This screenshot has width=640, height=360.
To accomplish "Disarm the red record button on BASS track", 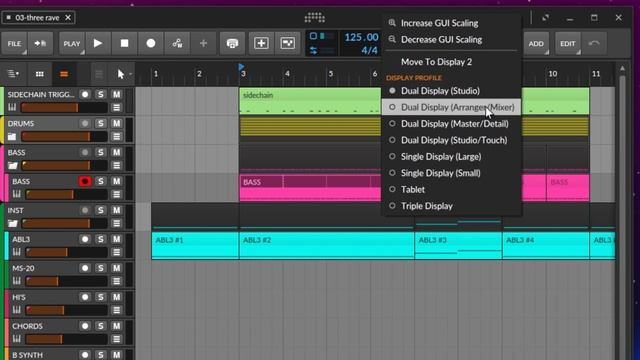I will pos(85,181).
